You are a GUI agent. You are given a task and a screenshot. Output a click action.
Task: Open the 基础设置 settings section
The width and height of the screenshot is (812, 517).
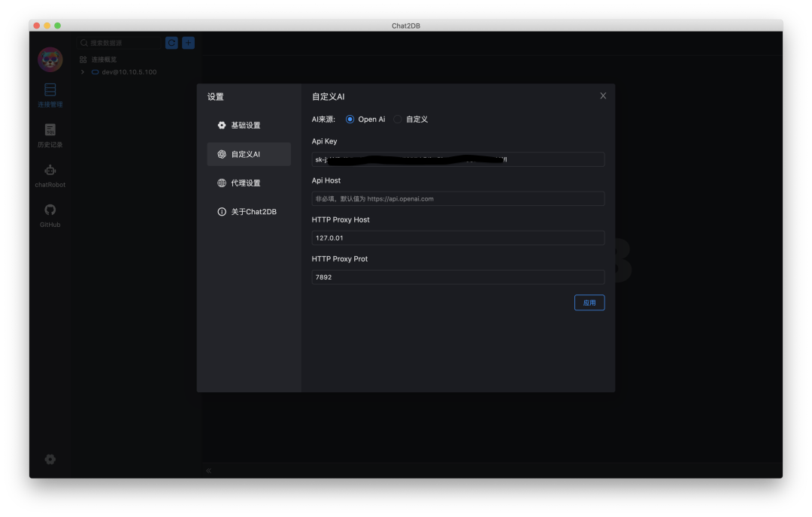click(x=249, y=125)
